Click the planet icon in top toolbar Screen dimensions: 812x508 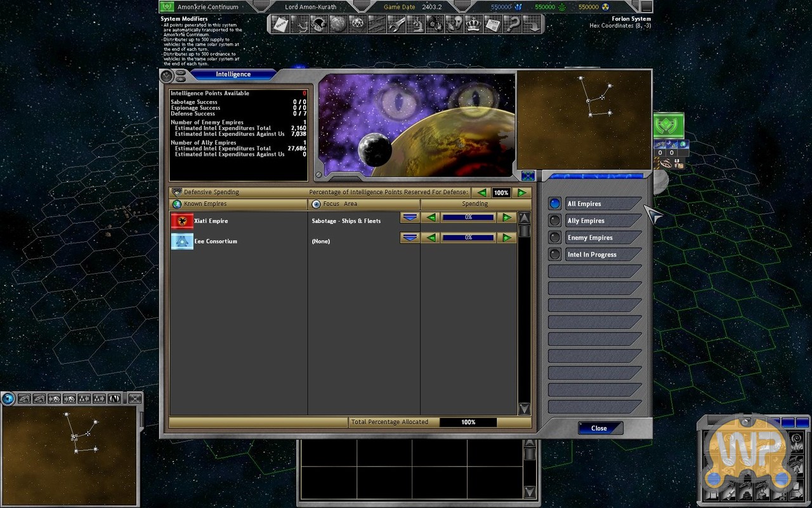click(338, 24)
